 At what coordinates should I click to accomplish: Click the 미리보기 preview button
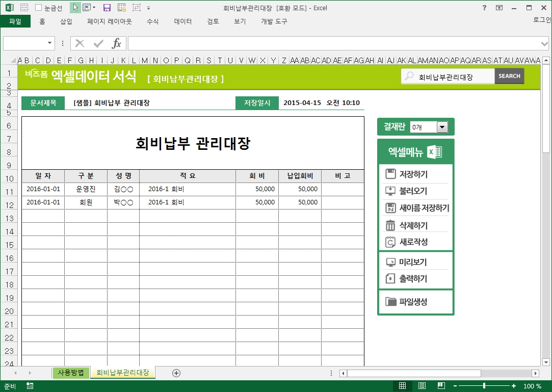415,262
